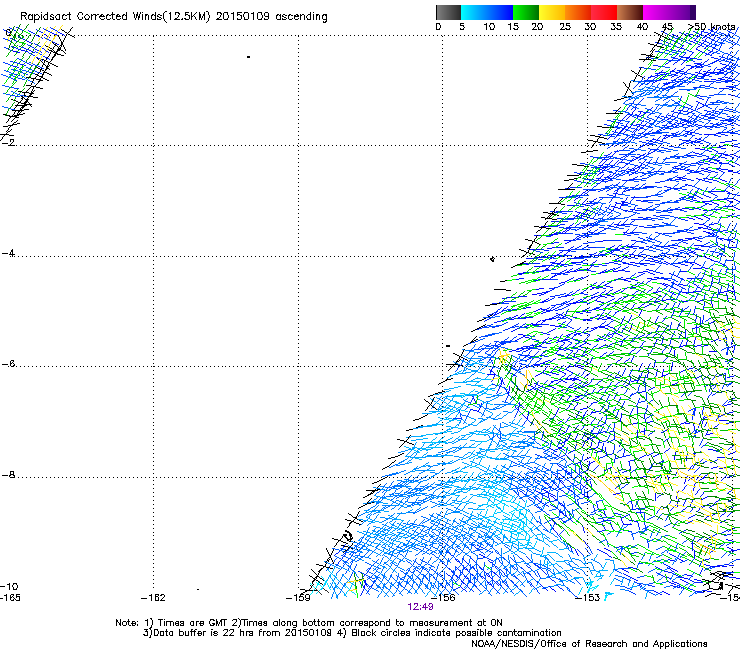This screenshot has height=650, width=740.
Task: Click the cyan-blue 5-15 knots legend swatch
Action: 487,12
